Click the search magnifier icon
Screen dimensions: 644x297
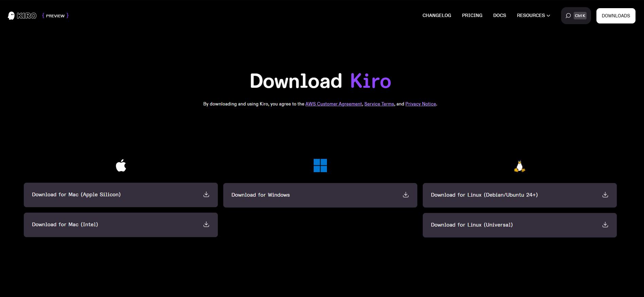click(x=568, y=16)
